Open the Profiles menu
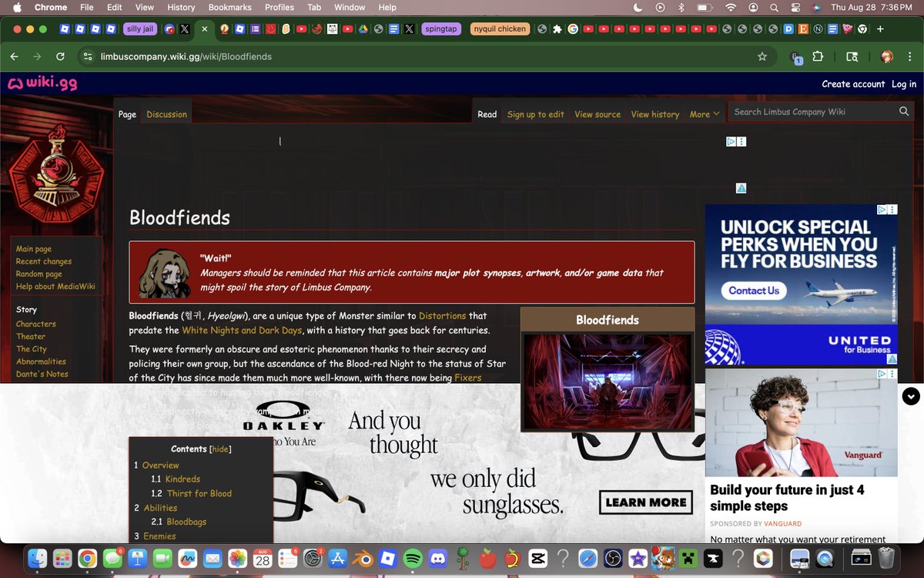This screenshot has height=578, width=924. point(280,7)
